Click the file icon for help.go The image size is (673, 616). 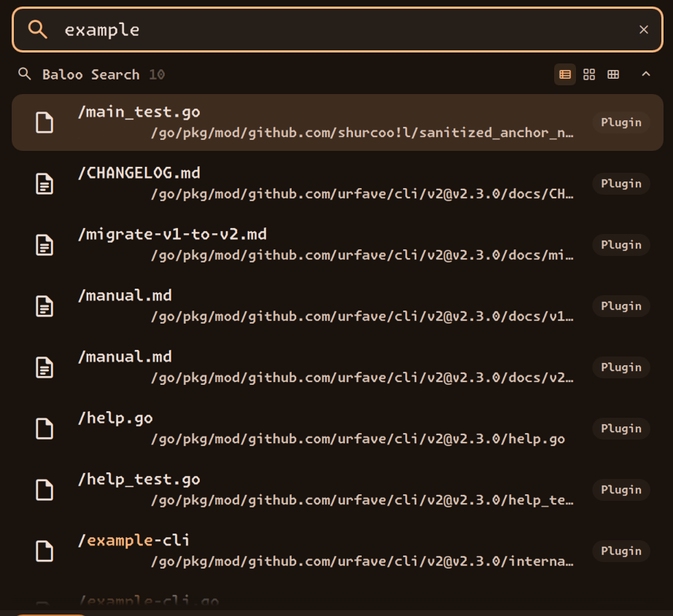(x=44, y=429)
